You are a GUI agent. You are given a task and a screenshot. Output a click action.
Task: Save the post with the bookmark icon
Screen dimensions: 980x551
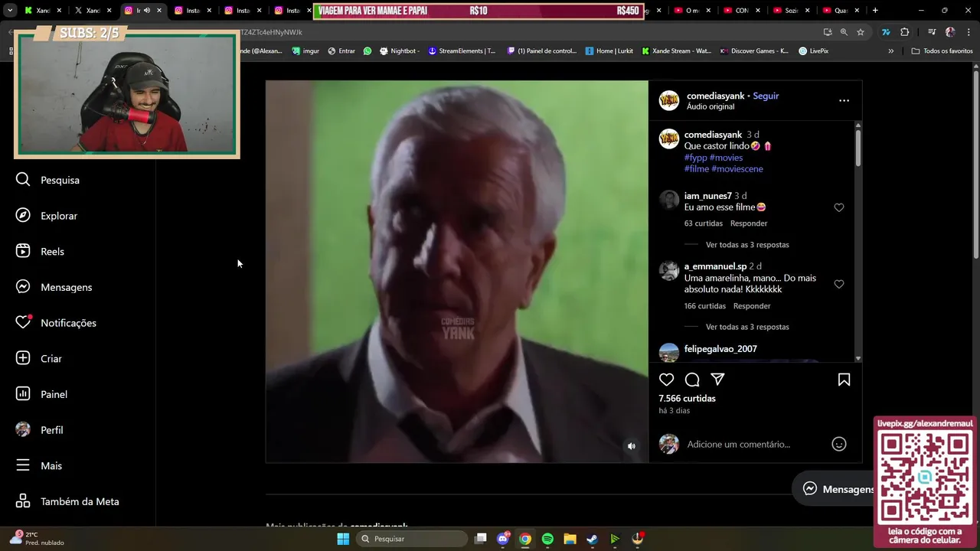(x=844, y=380)
